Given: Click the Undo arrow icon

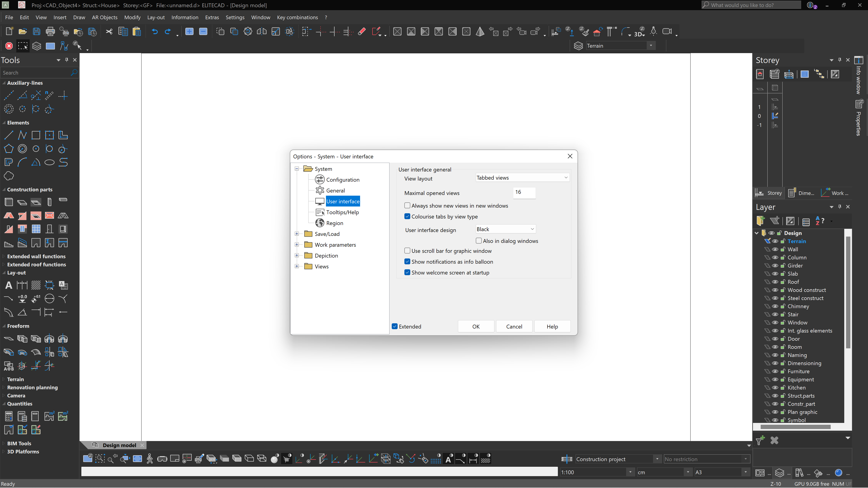Looking at the screenshot, I should pyautogui.click(x=155, y=32).
